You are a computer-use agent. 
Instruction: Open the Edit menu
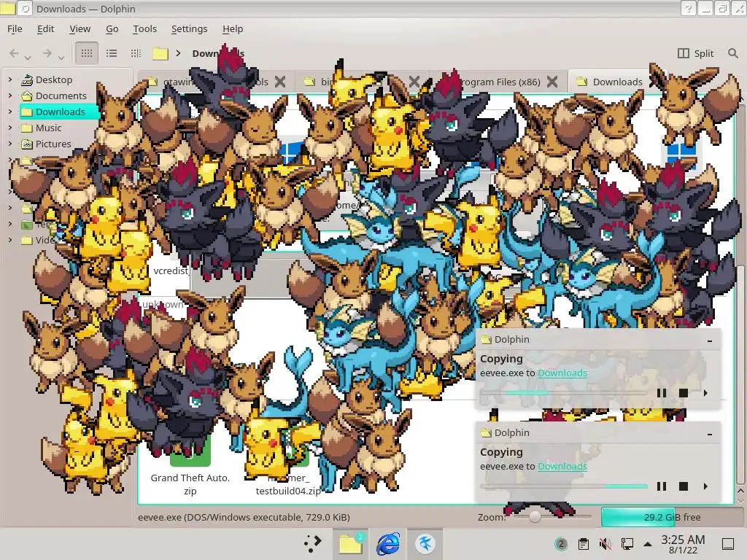[46, 29]
